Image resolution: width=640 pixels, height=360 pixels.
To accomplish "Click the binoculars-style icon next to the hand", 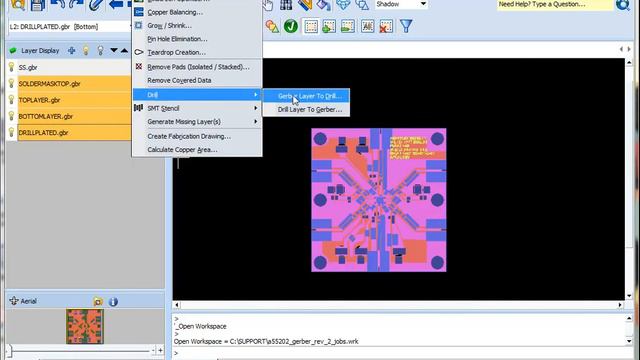I will [286, 4].
